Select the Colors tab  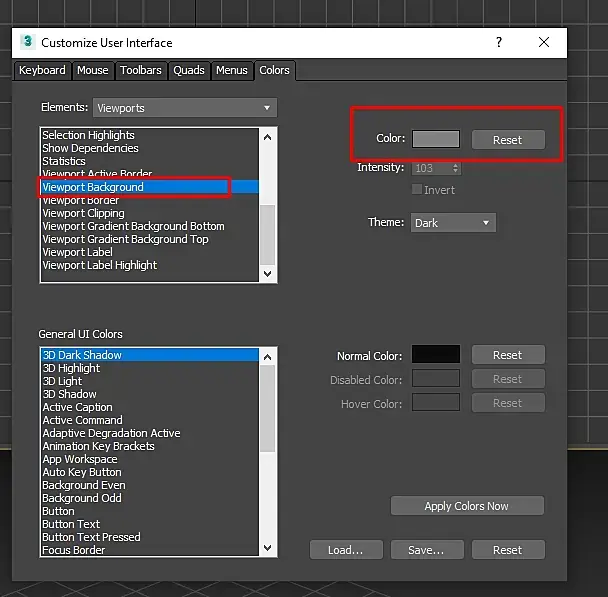[x=275, y=71]
